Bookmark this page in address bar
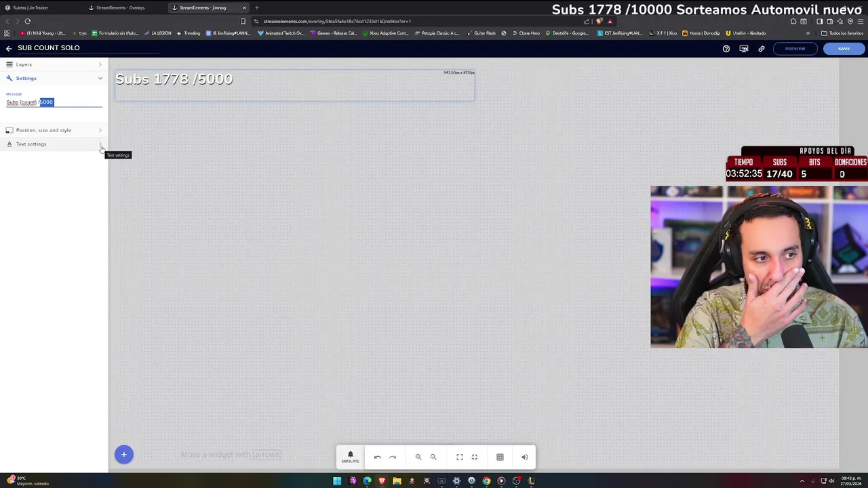Screen dimensions: 868x488 [243, 21]
